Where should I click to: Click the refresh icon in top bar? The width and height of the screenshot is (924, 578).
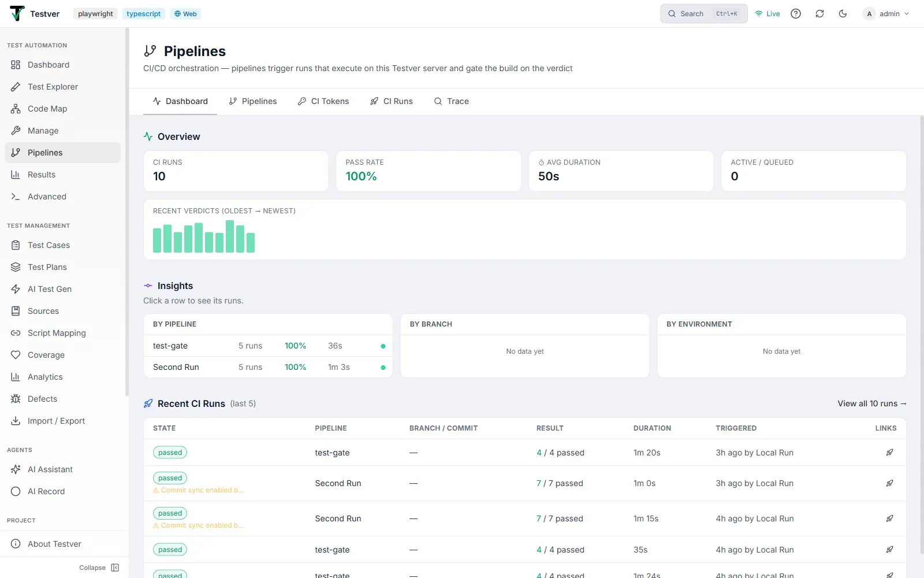click(x=819, y=14)
